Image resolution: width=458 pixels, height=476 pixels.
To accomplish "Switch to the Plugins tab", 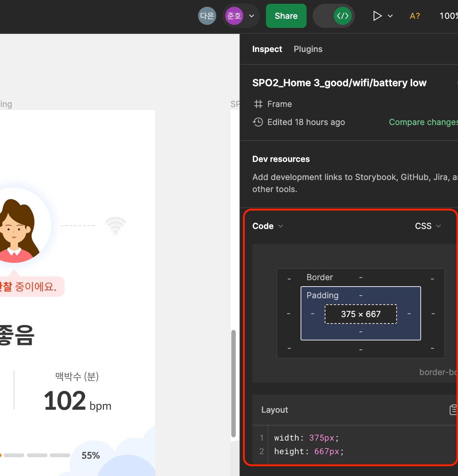I will (x=308, y=49).
